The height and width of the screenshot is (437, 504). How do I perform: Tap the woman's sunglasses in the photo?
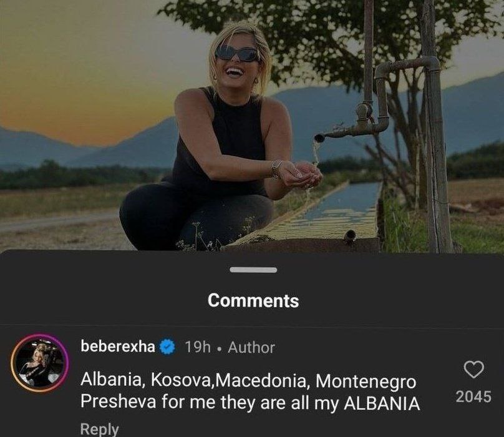tap(237, 54)
